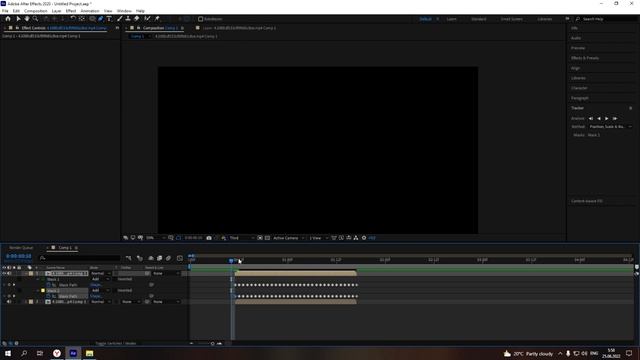Open Track Matte None dropdown of second layer
640x360 pixels.
point(131,302)
